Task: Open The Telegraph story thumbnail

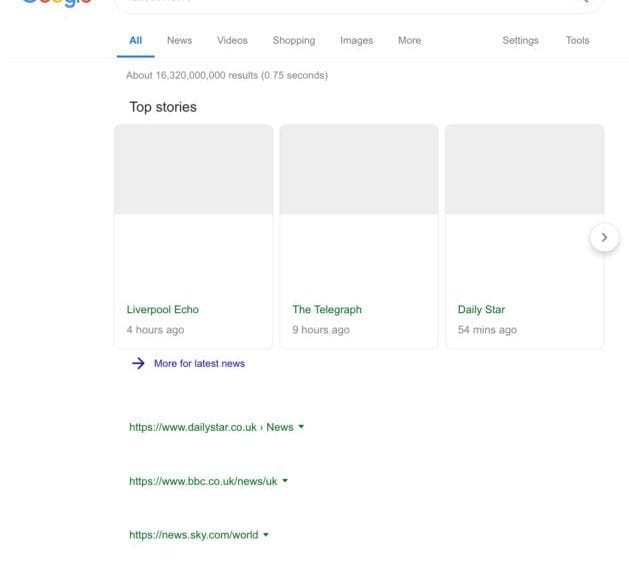Action: (359, 169)
